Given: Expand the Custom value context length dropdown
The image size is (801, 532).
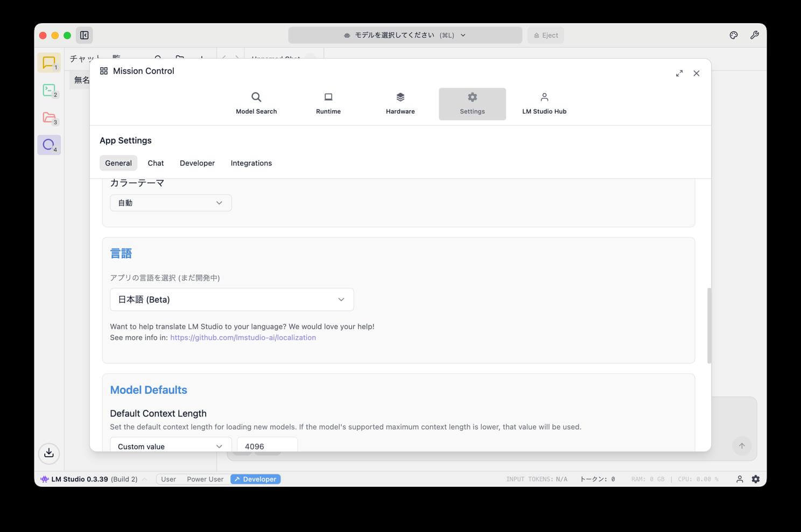Looking at the screenshot, I should pyautogui.click(x=171, y=446).
